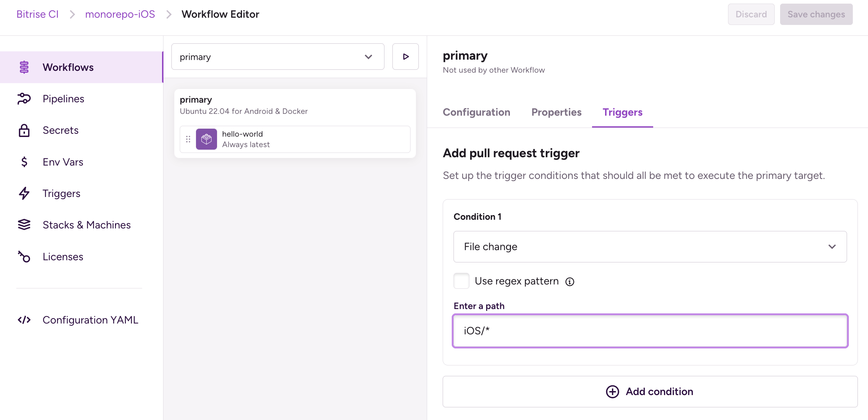Click the Configuration YAML code icon
The width and height of the screenshot is (868, 420).
[24, 320]
